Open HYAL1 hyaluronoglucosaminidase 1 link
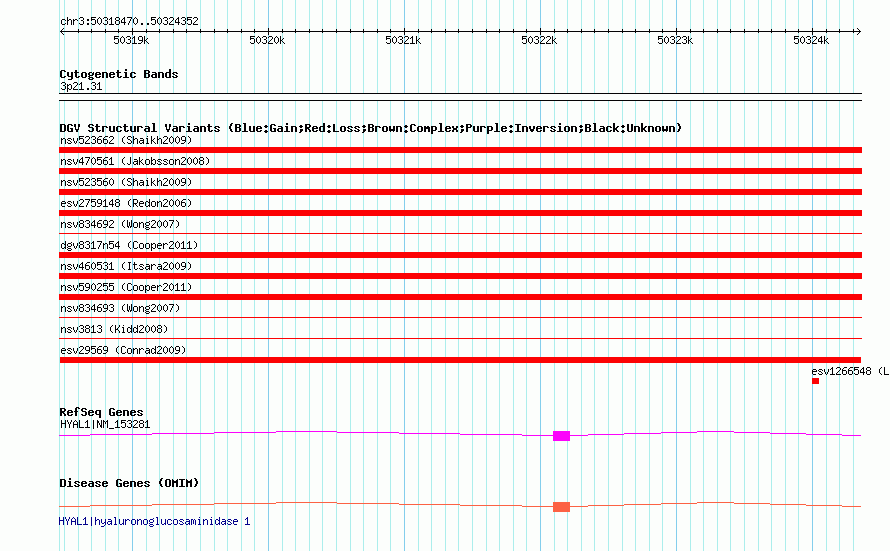890x551 pixels. (154, 521)
